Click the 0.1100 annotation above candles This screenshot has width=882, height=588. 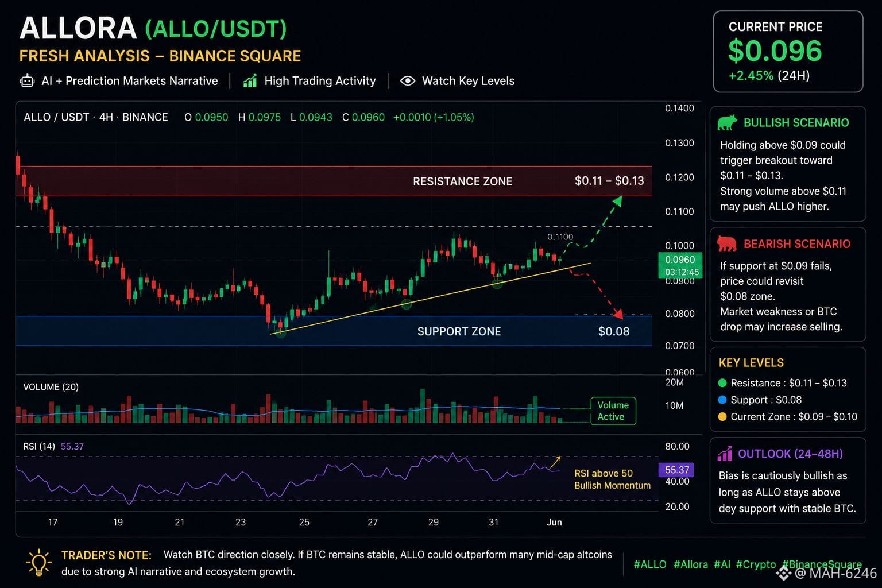tap(560, 237)
